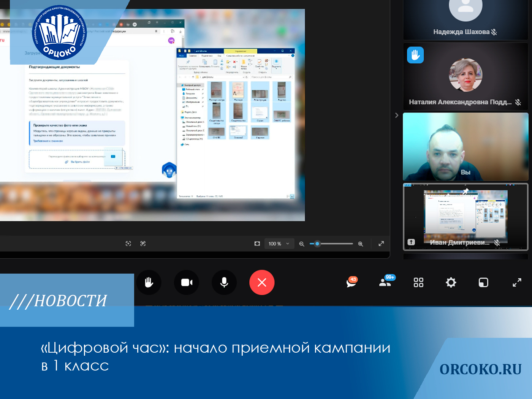The width and height of the screenshot is (532, 399).
Task: Expand shared screen to full size
Action: (381, 244)
